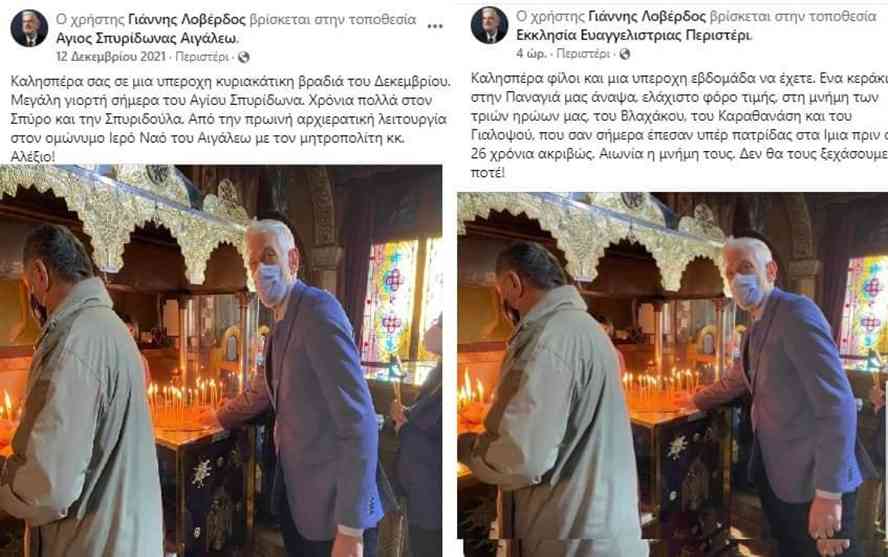This screenshot has height=557, width=888.
Task: Click the left post text about Αγίου Σπυρίδωνα
Action: click(x=230, y=119)
